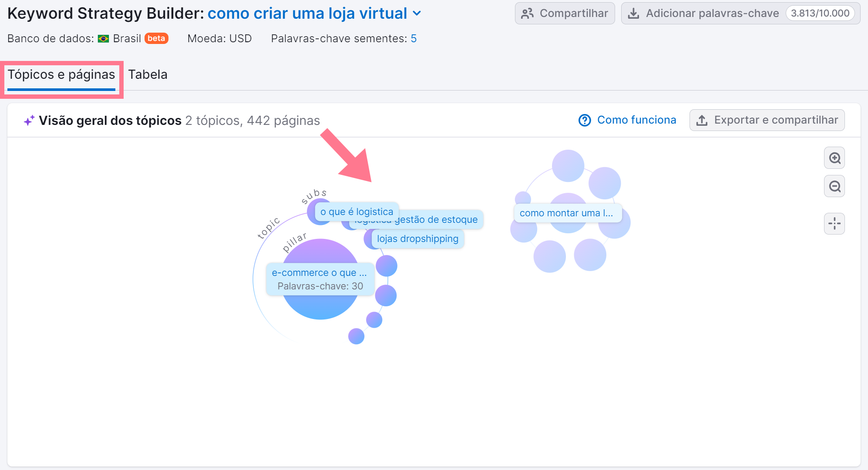Click the Brazil flag icon
Viewport: 868px width, 470px height.
pyautogui.click(x=103, y=39)
